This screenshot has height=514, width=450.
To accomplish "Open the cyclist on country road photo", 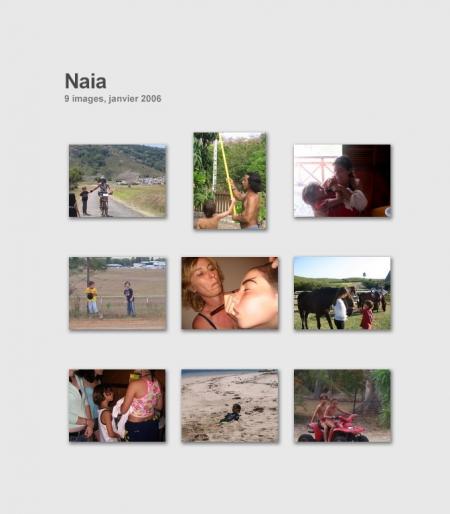I will point(117,181).
